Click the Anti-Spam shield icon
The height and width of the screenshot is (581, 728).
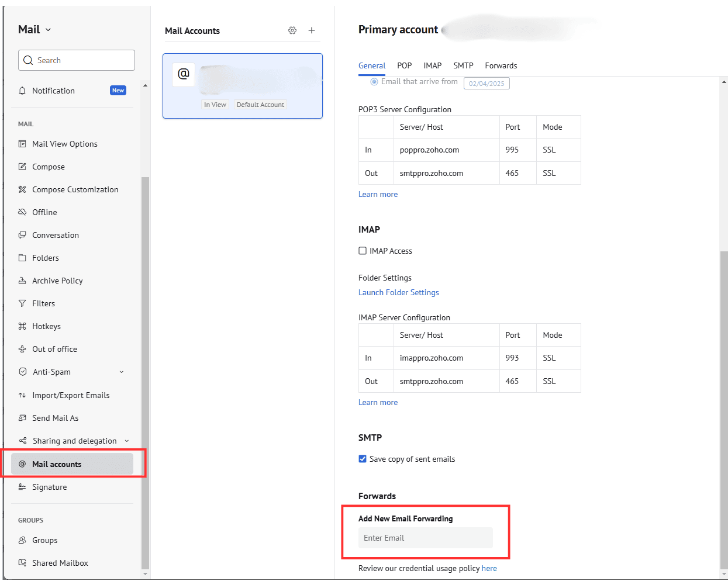click(x=22, y=372)
